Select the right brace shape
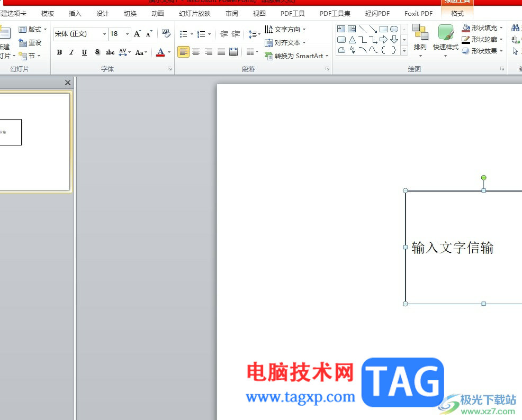The width and height of the screenshot is (522, 420). [x=394, y=50]
